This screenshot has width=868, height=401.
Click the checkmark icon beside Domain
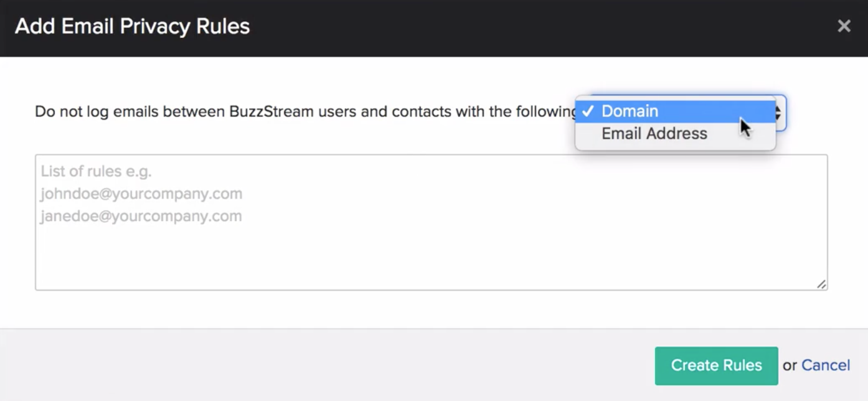[x=588, y=111]
